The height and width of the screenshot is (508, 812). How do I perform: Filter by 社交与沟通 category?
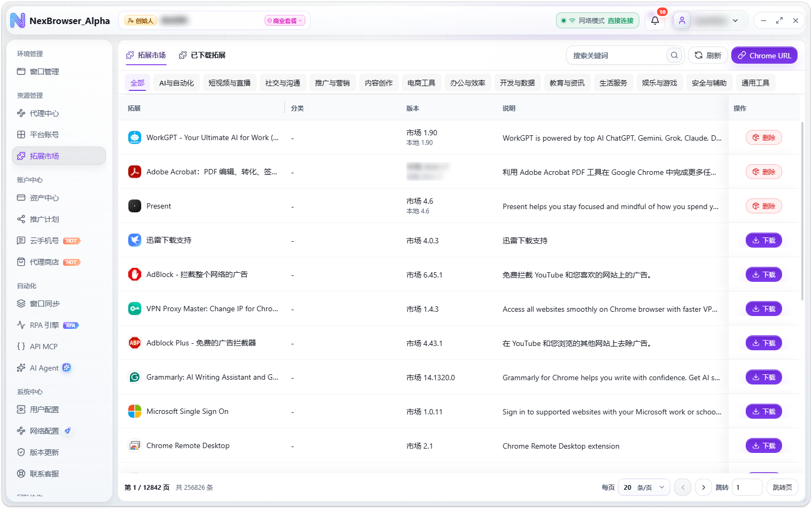point(283,83)
